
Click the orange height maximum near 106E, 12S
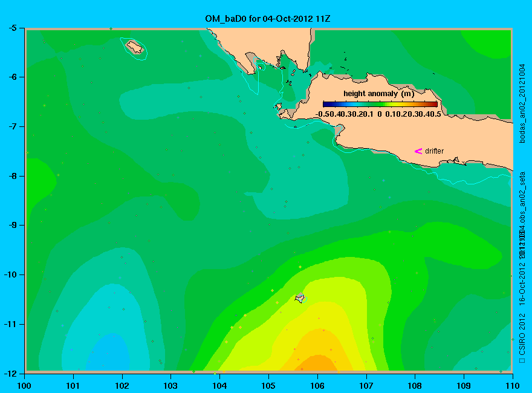point(317,363)
